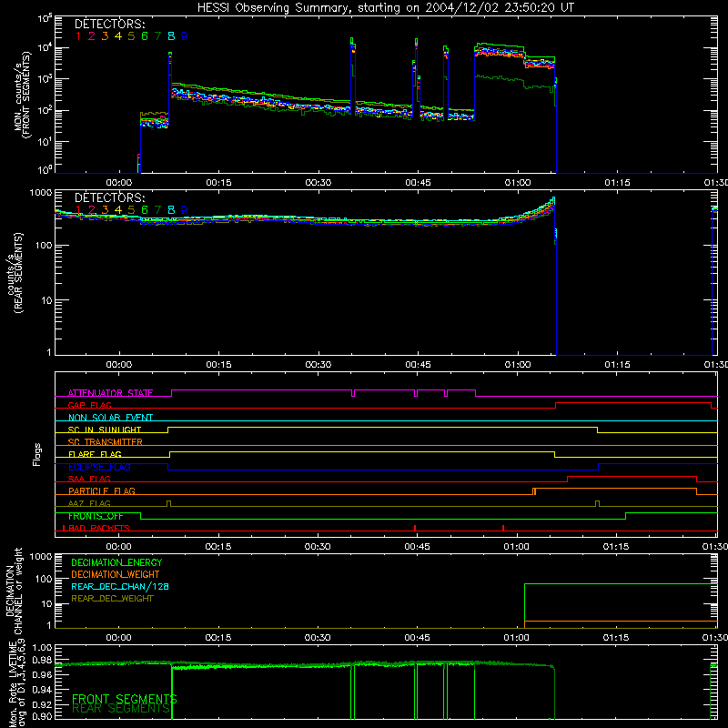
Task: Click the FLARE_FLAG label
Action: tap(95, 454)
